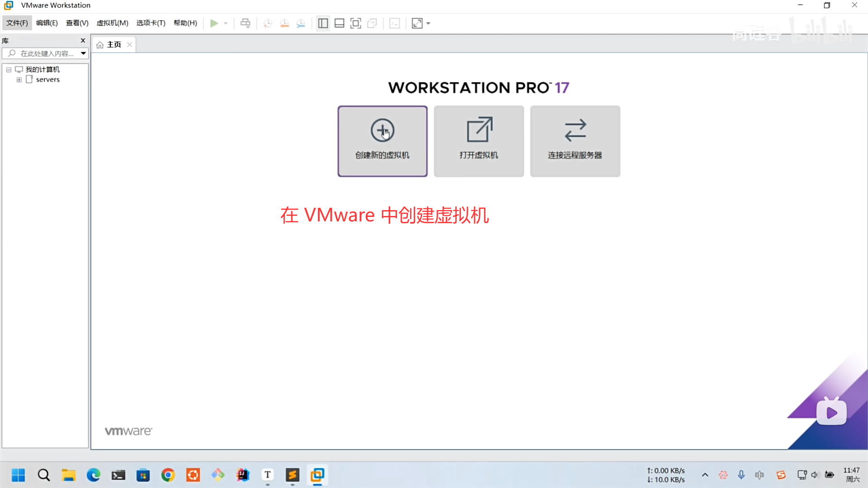Open Google Chrome from the taskbar
This screenshot has height=488, width=868.
(x=168, y=475)
